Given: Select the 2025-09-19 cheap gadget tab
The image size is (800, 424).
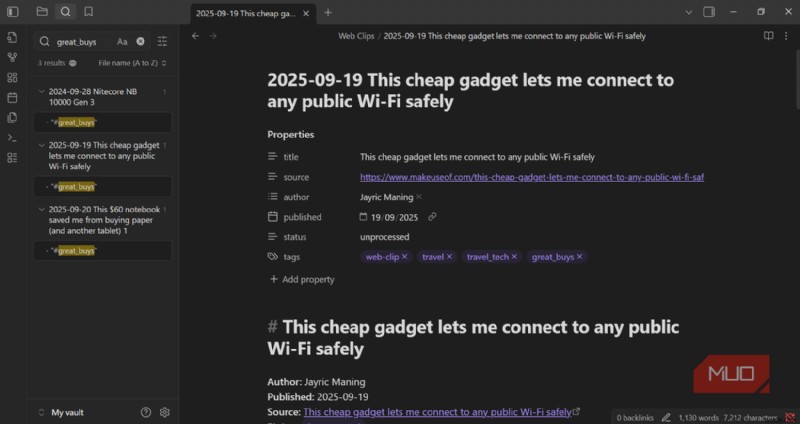Looking at the screenshot, I should 246,13.
